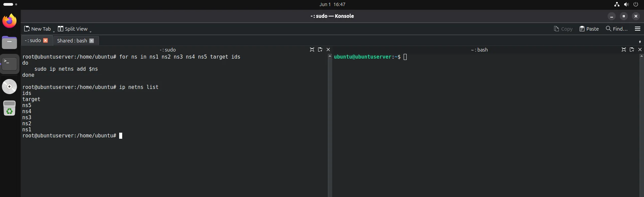
Task: Close the bash split pane
Action: click(x=640, y=50)
